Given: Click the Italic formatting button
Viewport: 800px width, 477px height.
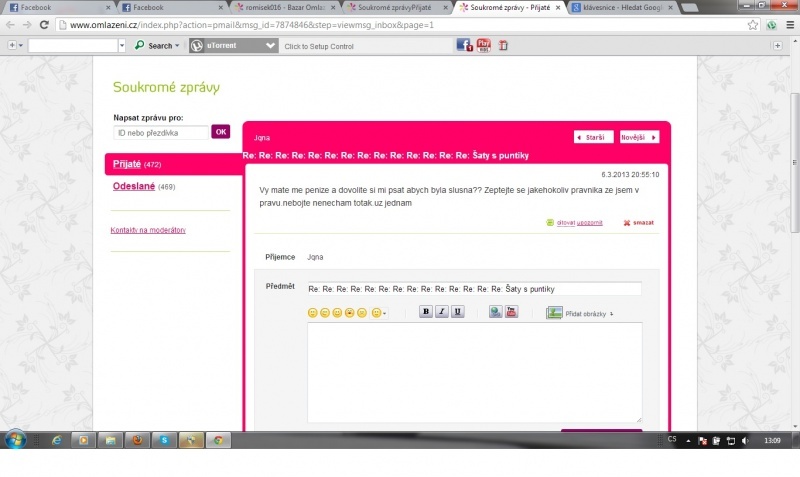Looking at the screenshot, I should pyautogui.click(x=442, y=312).
